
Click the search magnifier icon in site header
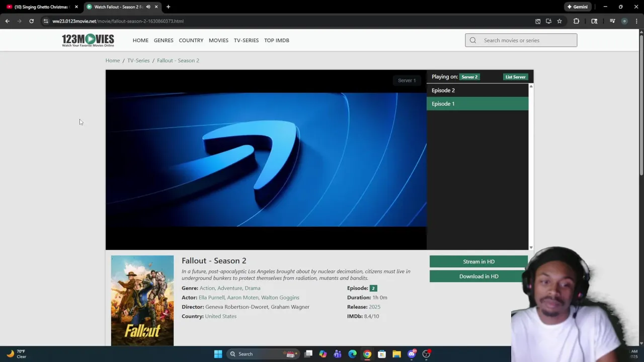coord(473,40)
